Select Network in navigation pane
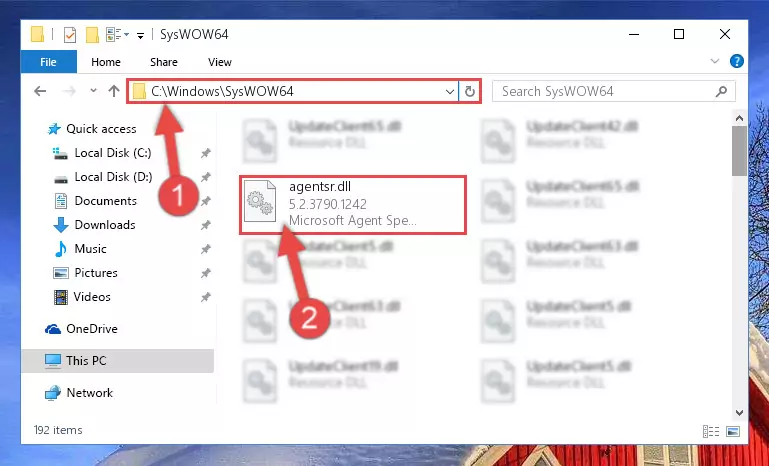Image resolution: width=769 pixels, height=466 pixels. pos(89,393)
